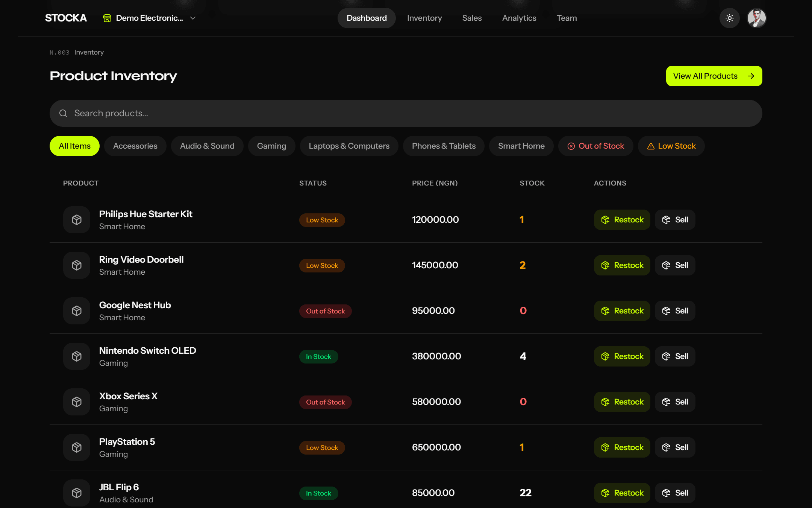Click the Ring Video Doorbell box icon

[x=77, y=265]
